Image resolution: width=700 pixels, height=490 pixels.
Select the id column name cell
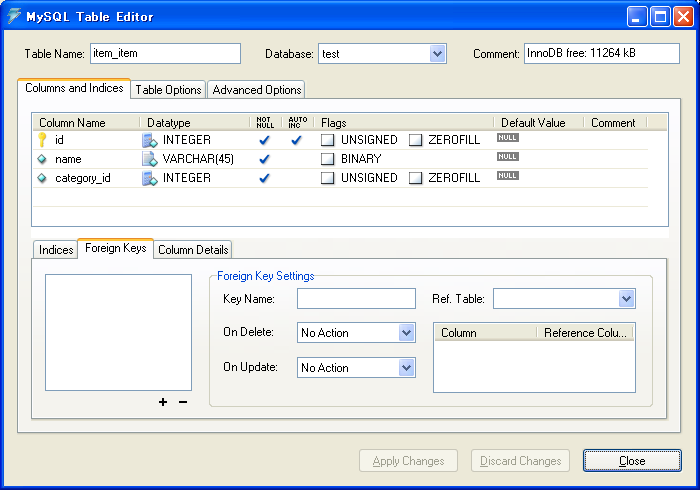pos(59,140)
